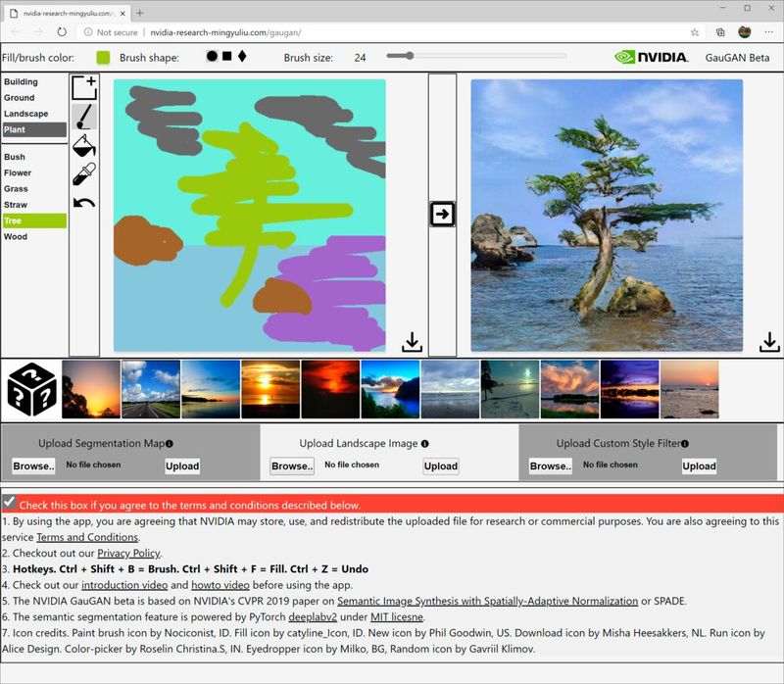This screenshot has height=684, width=784.
Task: Select the Plant category
Action: (x=34, y=129)
